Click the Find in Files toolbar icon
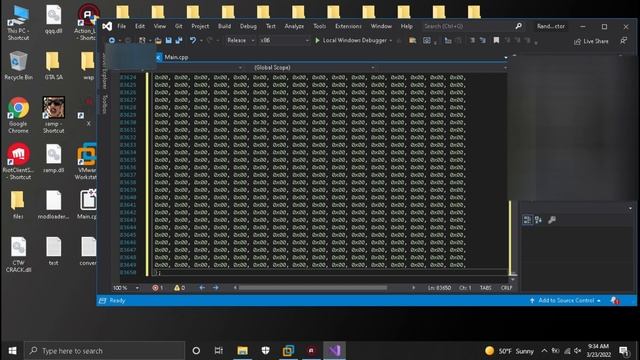Viewport: 640px width, 360px height. [x=413, y=40]
